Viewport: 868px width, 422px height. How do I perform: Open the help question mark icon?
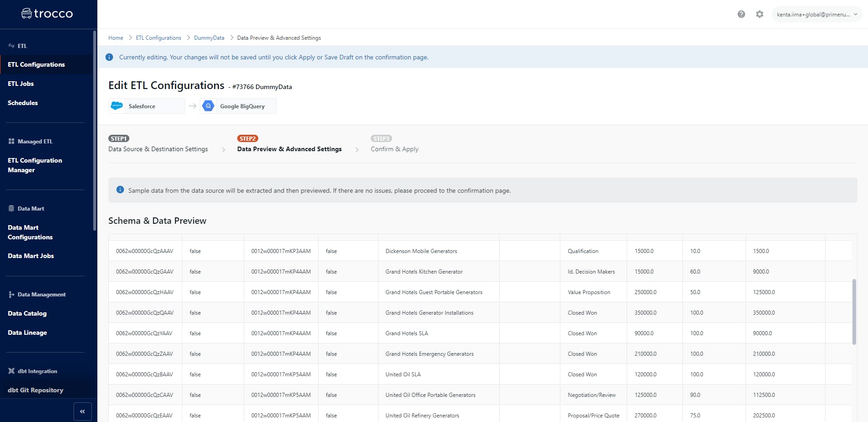[x=741, y=14]
